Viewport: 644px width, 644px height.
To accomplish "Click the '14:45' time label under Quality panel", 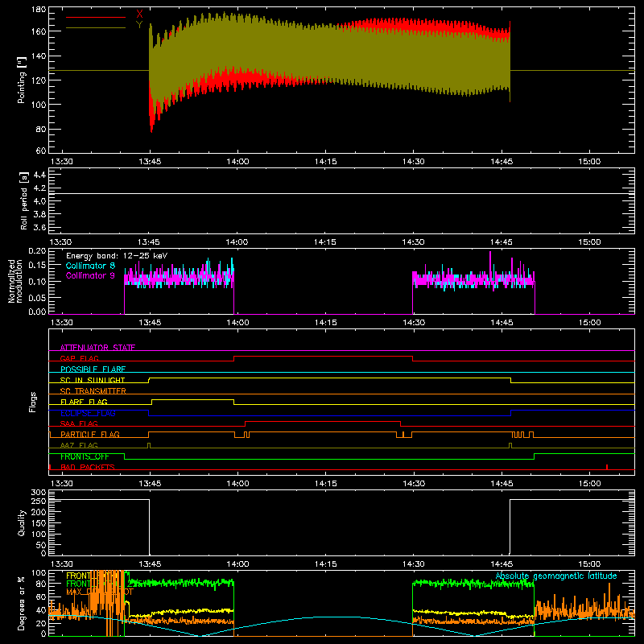I will pos(502,564).
